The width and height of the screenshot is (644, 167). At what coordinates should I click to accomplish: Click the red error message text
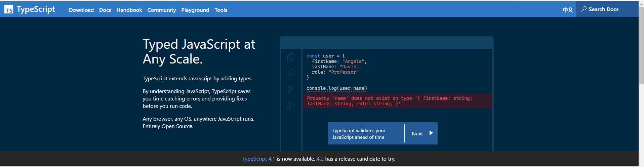point(390,101)
